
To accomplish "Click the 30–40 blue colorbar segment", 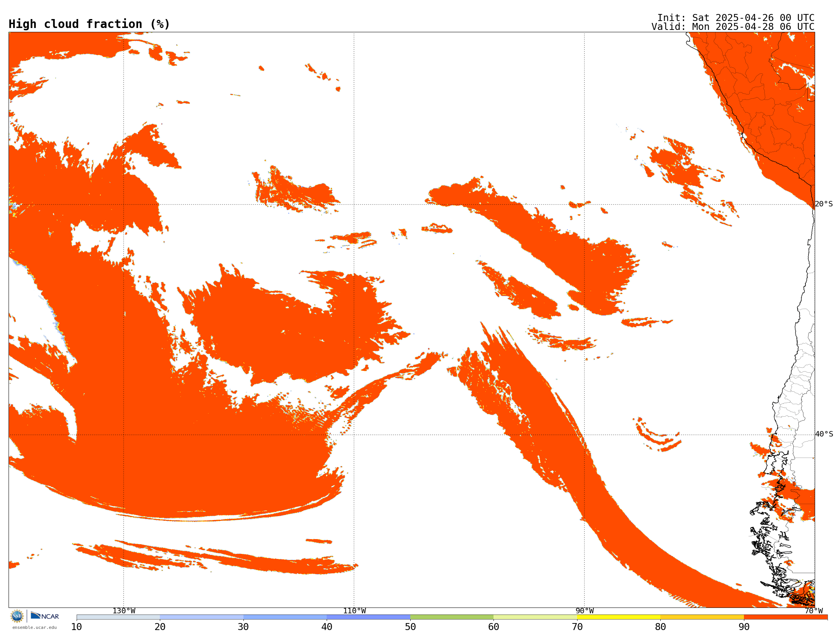I will 285,617.
